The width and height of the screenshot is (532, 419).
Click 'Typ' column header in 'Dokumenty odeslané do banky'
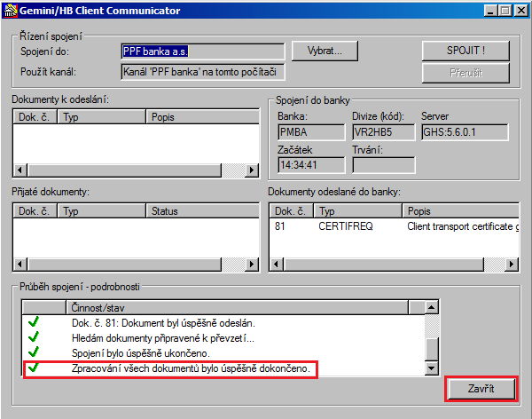click(x=358, y=211)
